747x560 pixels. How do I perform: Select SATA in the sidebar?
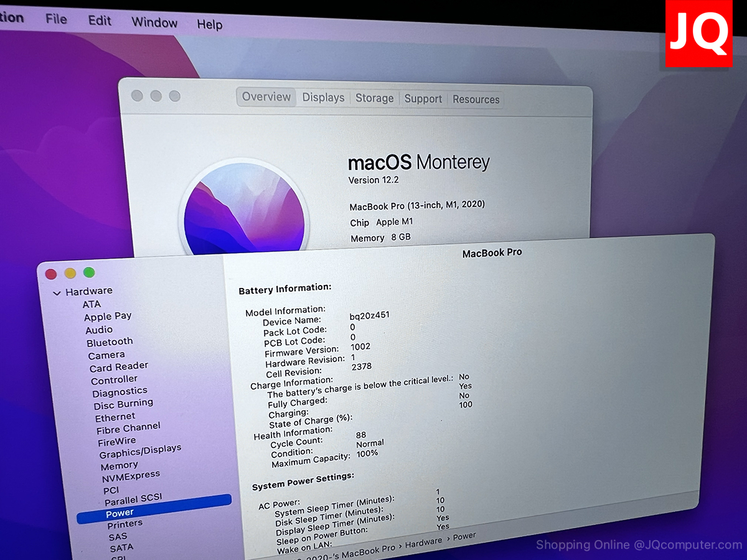tap(121, 548)
